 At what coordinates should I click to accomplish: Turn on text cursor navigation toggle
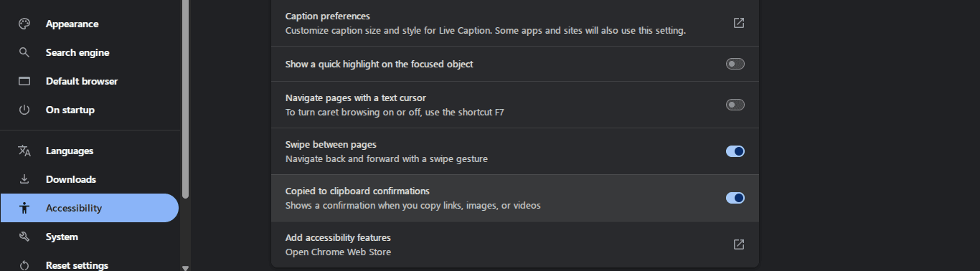pyautogui.click(x=735, y=105)
